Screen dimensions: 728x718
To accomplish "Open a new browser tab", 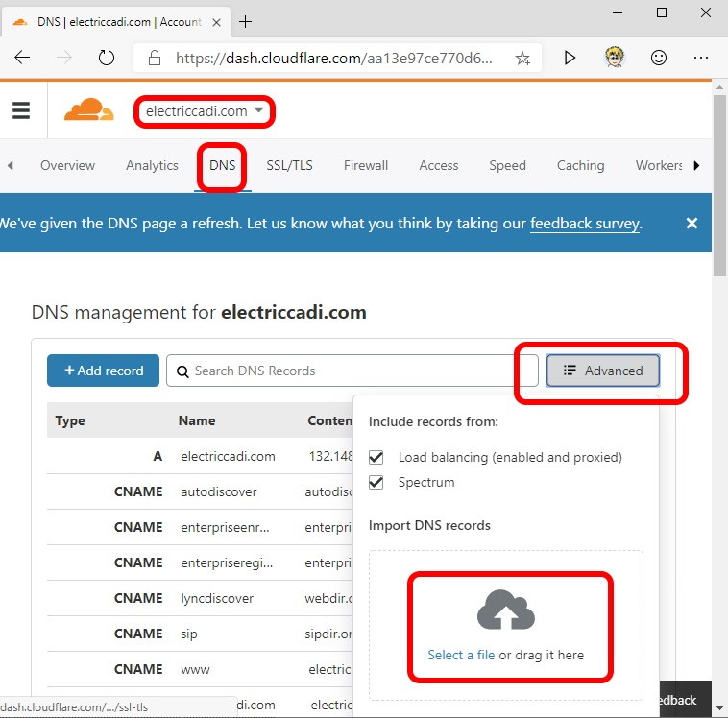I will pos(246,21).
